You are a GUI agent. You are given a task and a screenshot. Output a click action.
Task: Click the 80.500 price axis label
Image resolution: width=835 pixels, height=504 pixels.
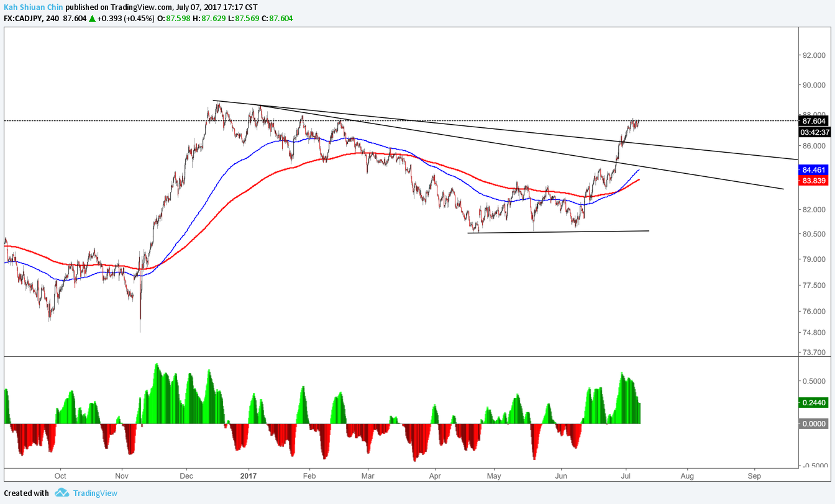pyautogui.click(x=813, y=234)
